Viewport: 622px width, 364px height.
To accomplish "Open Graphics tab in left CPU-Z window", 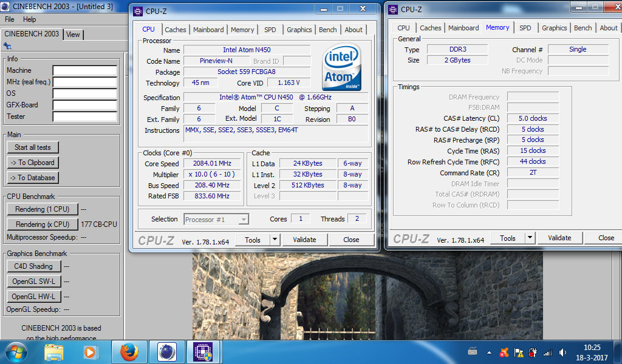I will 299,30.
